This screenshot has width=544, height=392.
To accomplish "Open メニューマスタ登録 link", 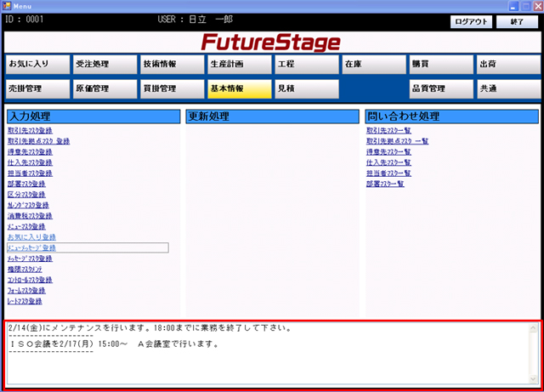I will click(26, 227).
